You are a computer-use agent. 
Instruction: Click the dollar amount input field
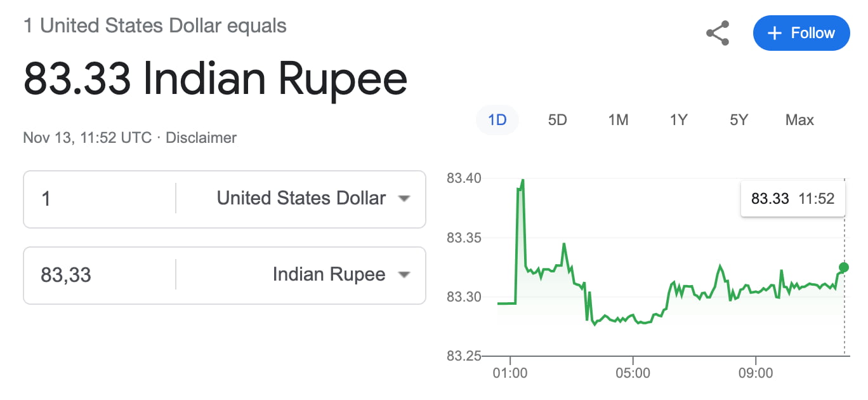98,199
